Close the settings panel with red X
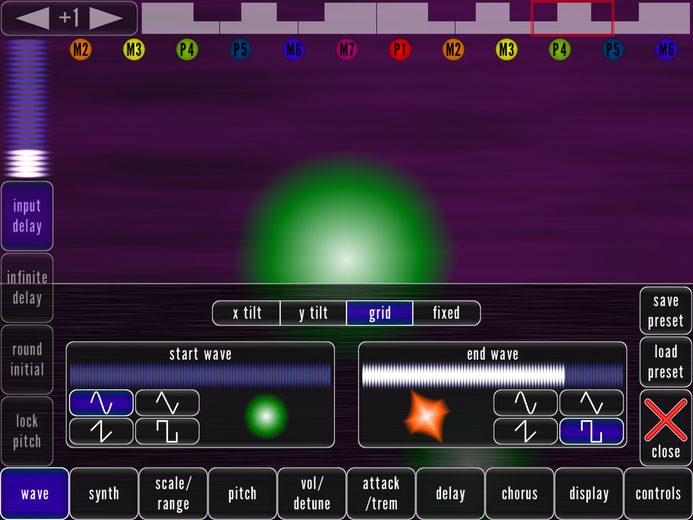 coord(666,428)
